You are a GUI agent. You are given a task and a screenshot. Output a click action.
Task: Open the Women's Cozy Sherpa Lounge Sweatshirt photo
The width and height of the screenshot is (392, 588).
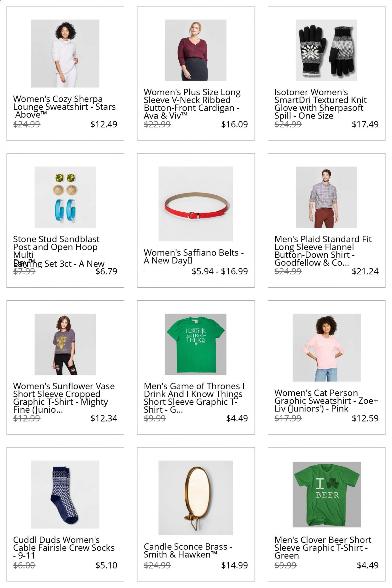tap(65, 53)
